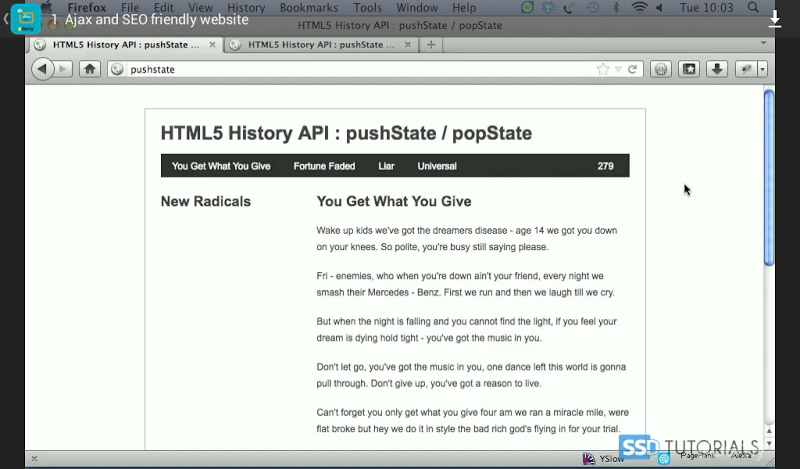This screenshot has width=800, height=469.
Task: Click the grey add-on button before dropdown
Action: (x=746, y=69)
